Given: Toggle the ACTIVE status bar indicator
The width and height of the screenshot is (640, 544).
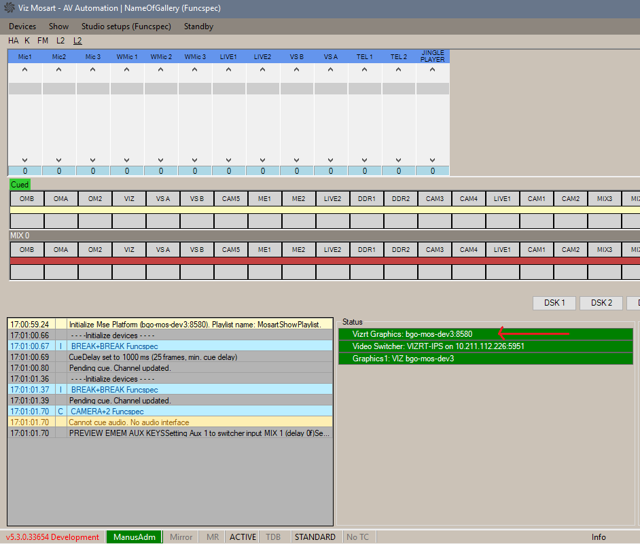Looking at the screenshot, I should (243, 537).
